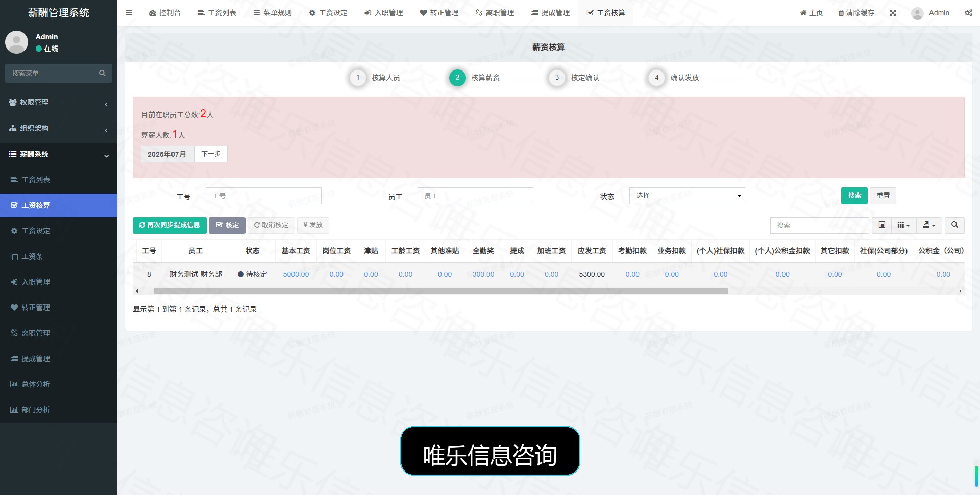Toggle table card view icon
980x495 pixels.
[x=882, y=225]
